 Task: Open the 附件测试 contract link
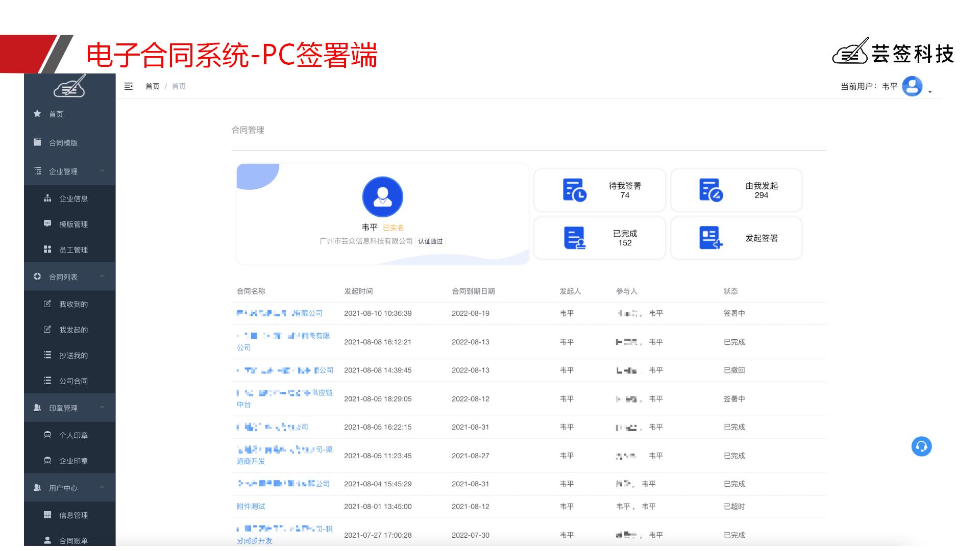(x=251, y=507)
